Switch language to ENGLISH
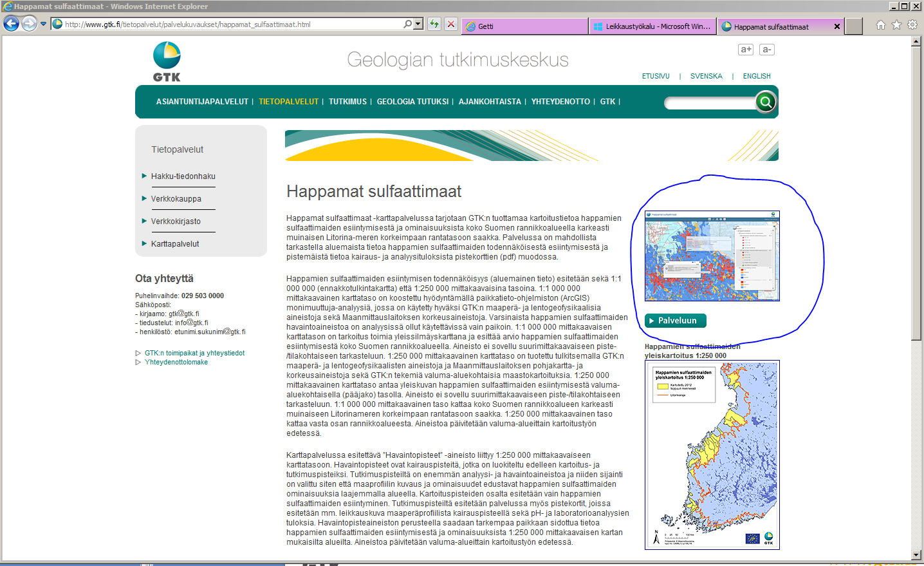 click(x=757, y=76)
